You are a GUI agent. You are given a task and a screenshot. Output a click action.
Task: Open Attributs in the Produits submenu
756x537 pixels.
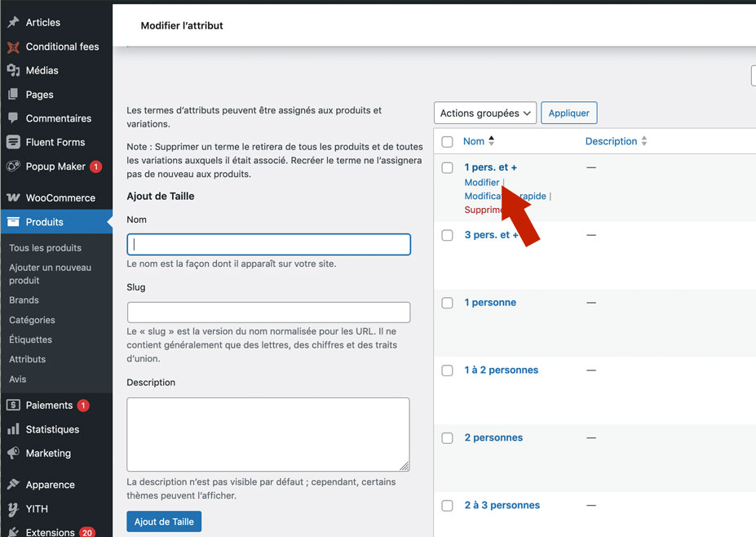pyautogui.click(x=27, y=359)
